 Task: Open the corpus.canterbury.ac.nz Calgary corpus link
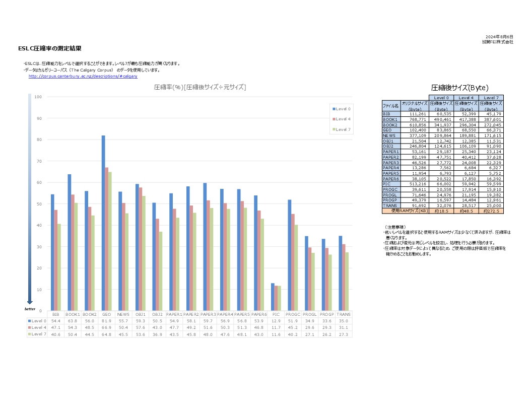coord(83,76)
